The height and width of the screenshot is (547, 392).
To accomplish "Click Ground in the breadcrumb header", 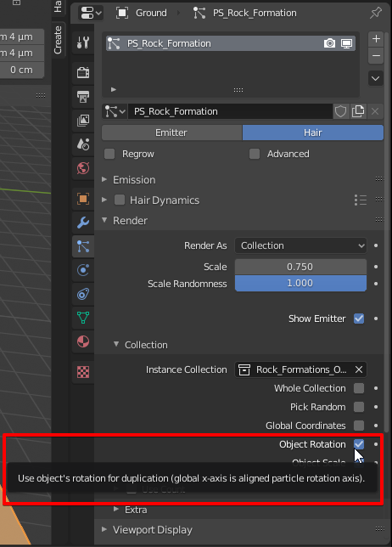I will [x=151, y=13].
